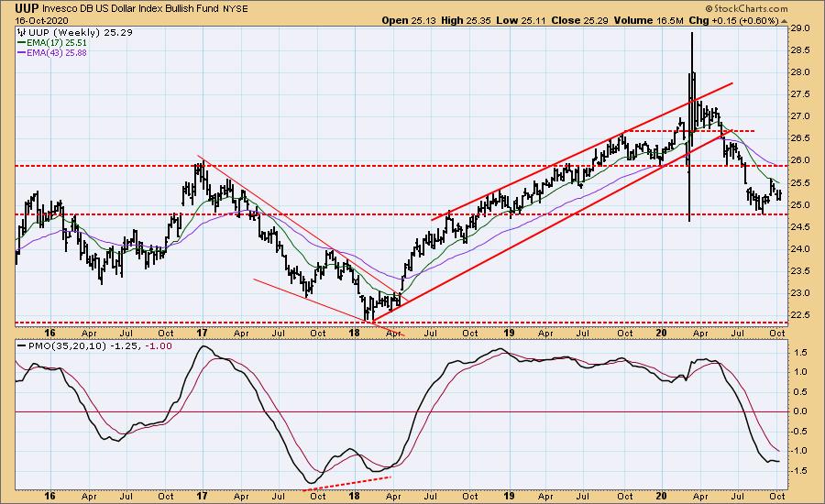Click the -1.5 PMO axis label
825x504 pixels.
click(x=799, y=471)
